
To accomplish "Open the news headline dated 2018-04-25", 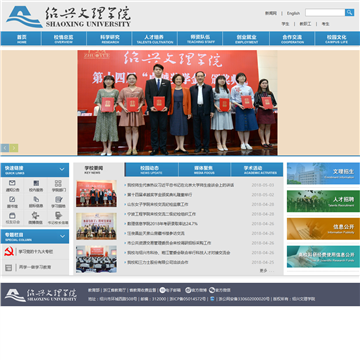I will [158, 262].
